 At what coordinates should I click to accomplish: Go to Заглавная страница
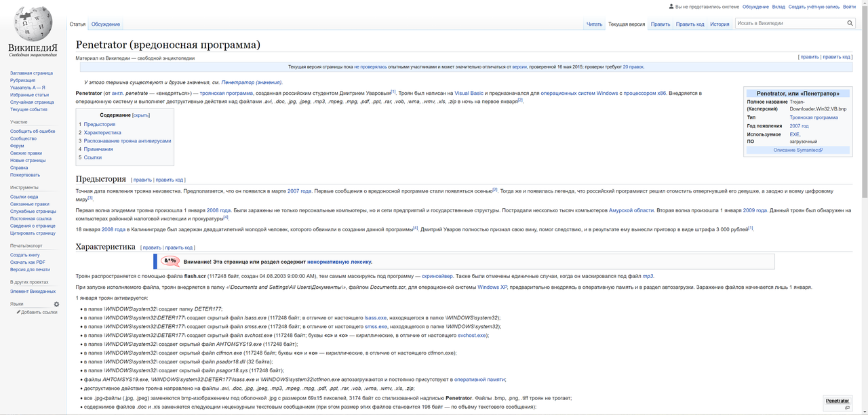pyautogui.click(x=31, y=73)
